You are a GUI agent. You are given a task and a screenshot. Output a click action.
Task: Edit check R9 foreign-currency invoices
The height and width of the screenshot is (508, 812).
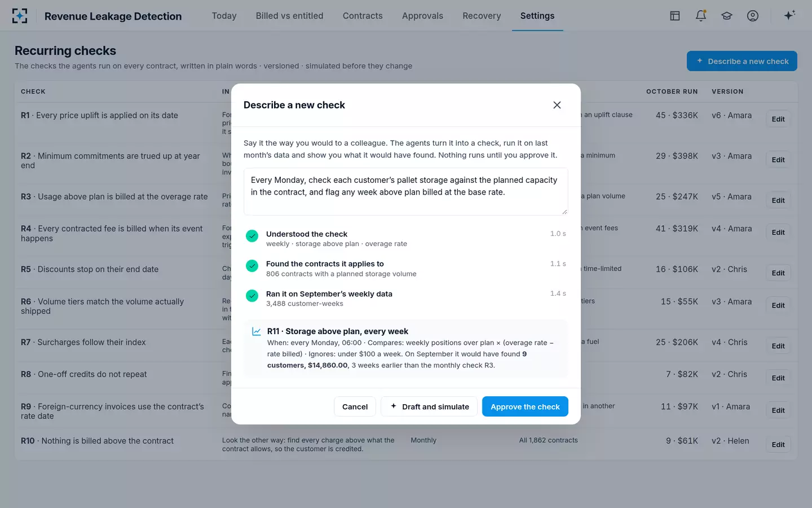pos(778,410)
